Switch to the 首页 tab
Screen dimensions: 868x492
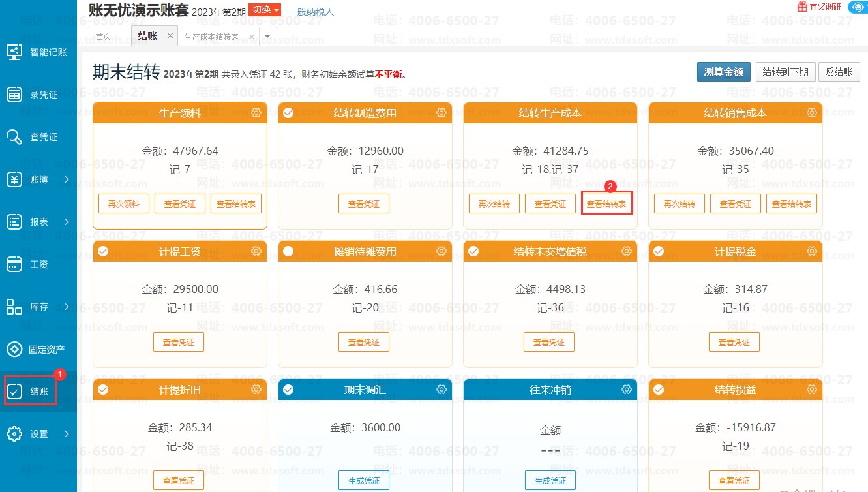103,37
